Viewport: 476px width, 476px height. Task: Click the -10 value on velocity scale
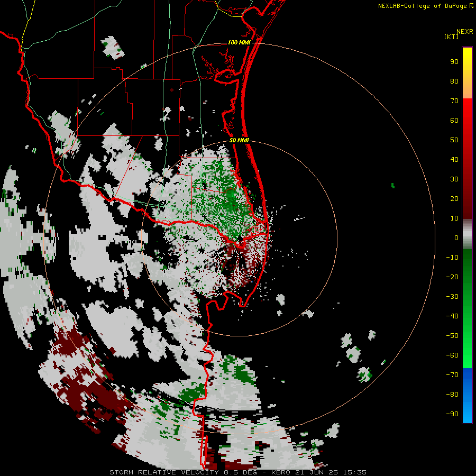(x=452, y=258)
